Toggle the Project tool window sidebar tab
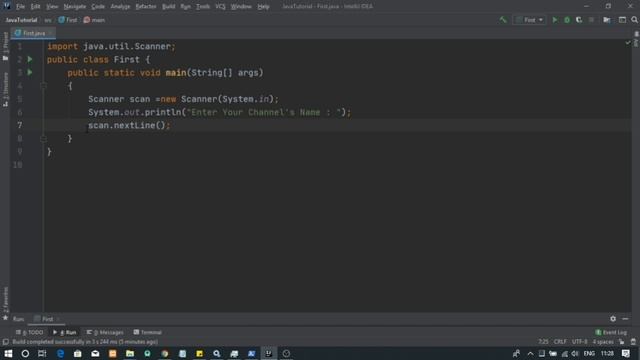The image size is (640, 360). (x=5, y=46)
